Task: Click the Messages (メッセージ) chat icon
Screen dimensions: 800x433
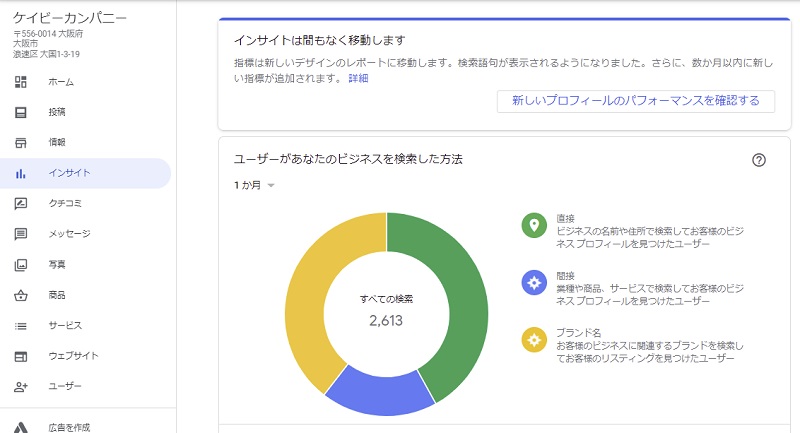Action: (x=20, y=234)
